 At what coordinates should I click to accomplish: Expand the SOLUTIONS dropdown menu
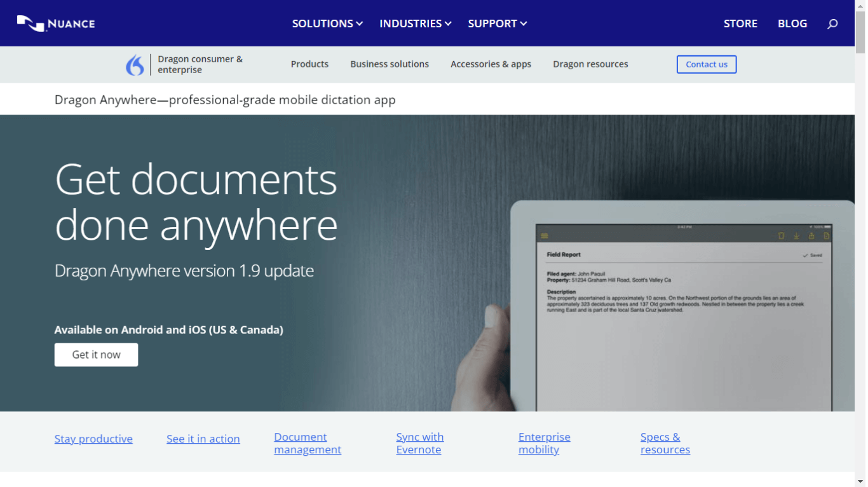pyautogui.click(x=327, y=24)
